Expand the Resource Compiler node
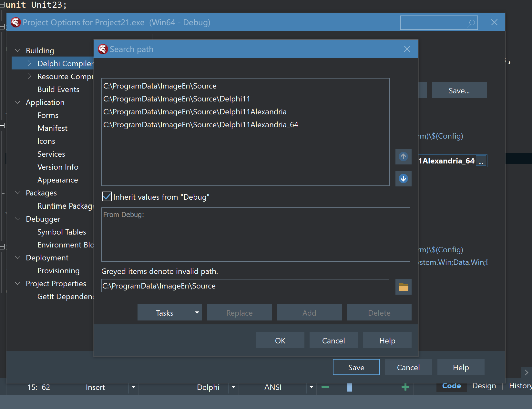 tap(29, 77)
